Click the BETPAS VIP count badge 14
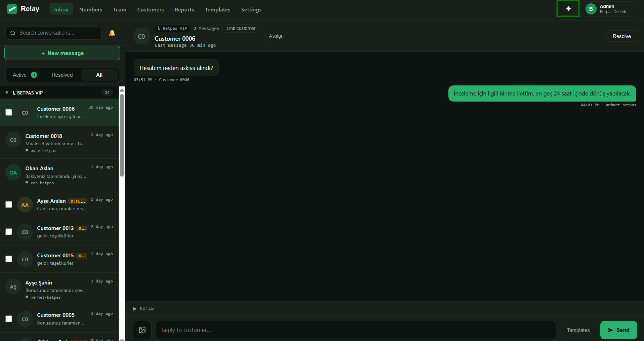 107,92
